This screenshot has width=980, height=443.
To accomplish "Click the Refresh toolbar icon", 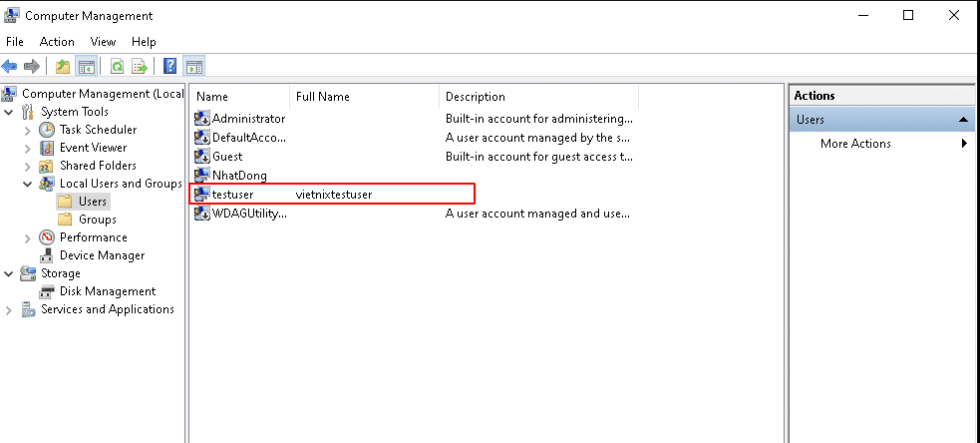I will (x=117, y=66).
